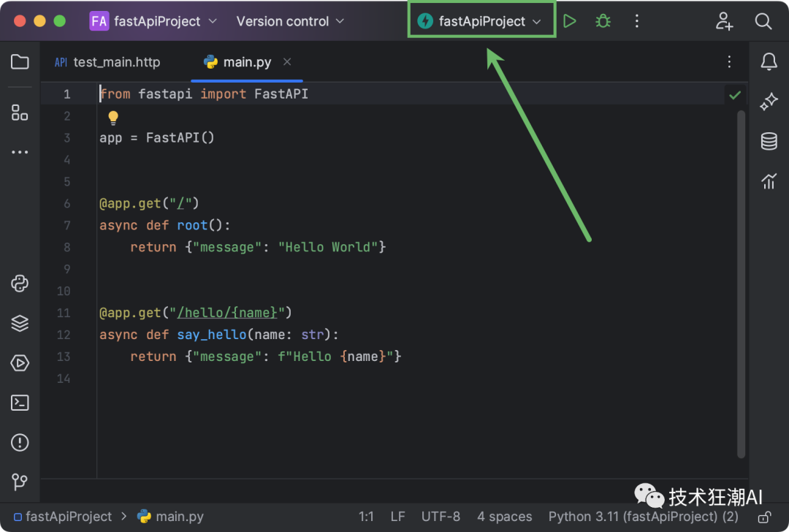789x532 pixels.
Task: Click the root function name on line 7
Action: pos(192,225)
